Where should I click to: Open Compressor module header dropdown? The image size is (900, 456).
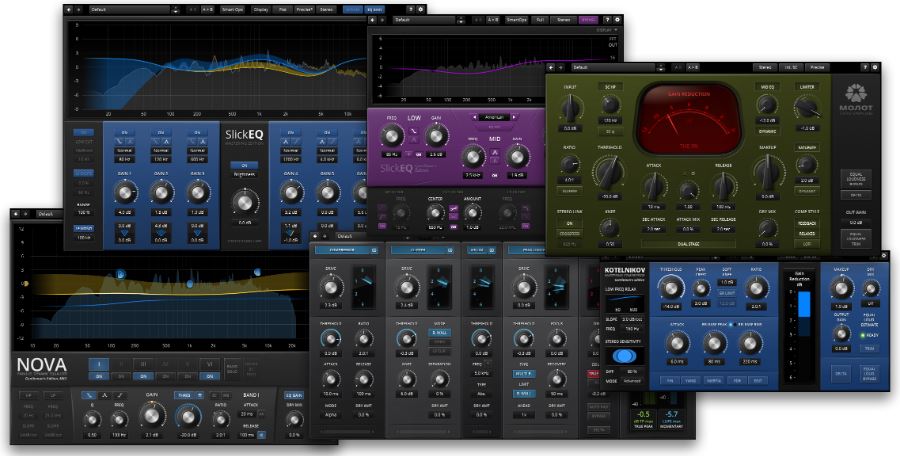(x=346, y=250)
